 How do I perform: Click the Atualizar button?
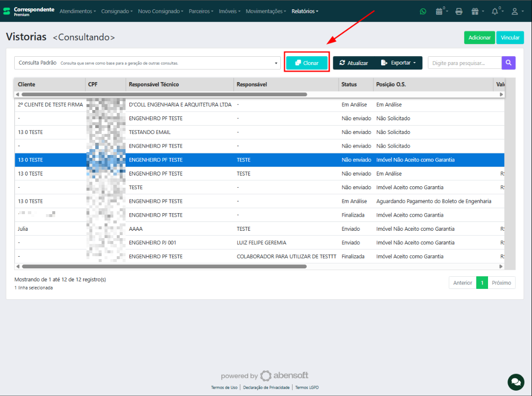point(354,63)
